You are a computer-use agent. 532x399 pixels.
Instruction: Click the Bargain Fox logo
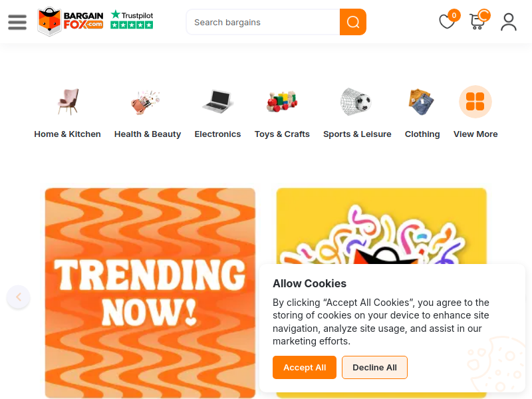coord(70,22)
